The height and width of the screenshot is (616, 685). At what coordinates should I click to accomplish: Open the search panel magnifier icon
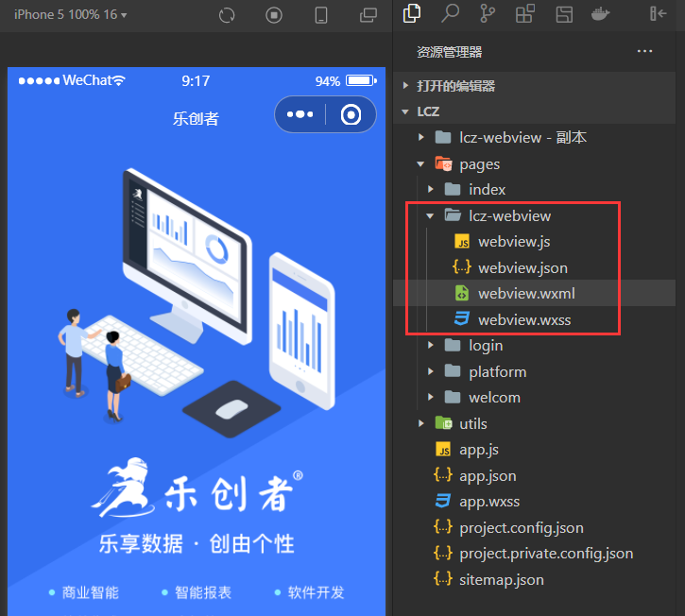(451, 13)
